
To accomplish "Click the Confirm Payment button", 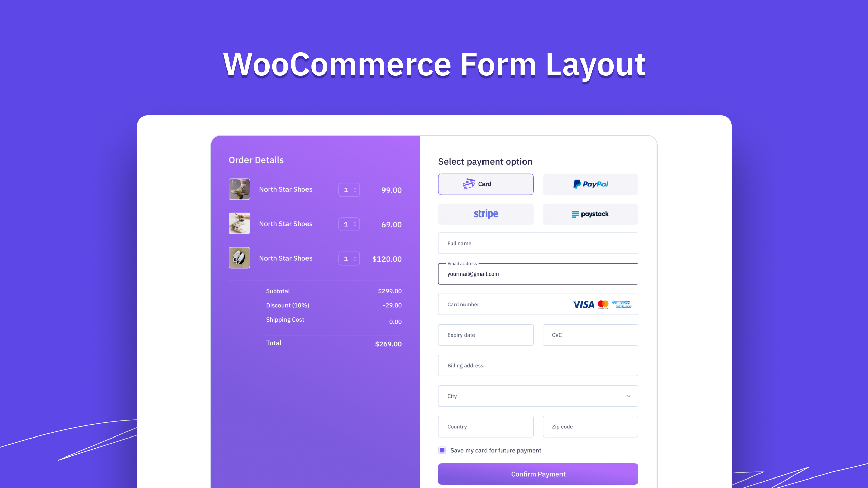I will tap(538, 474).
